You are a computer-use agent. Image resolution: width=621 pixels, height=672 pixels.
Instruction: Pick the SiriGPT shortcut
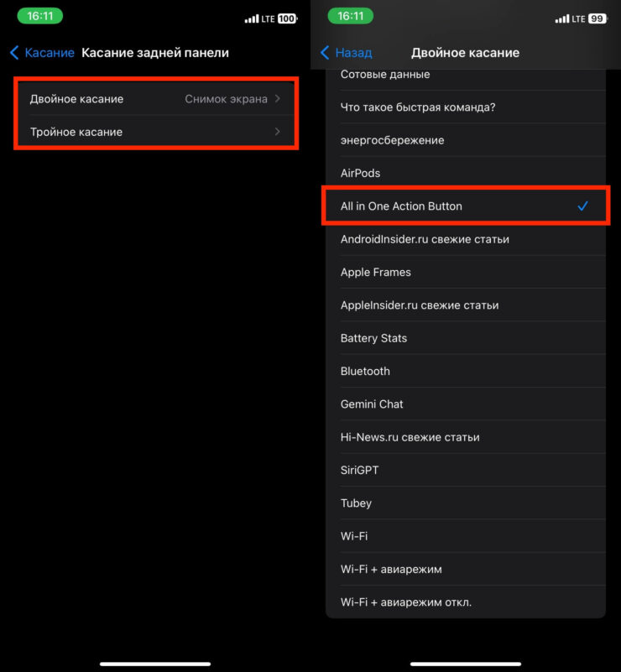tap(360, 470)
